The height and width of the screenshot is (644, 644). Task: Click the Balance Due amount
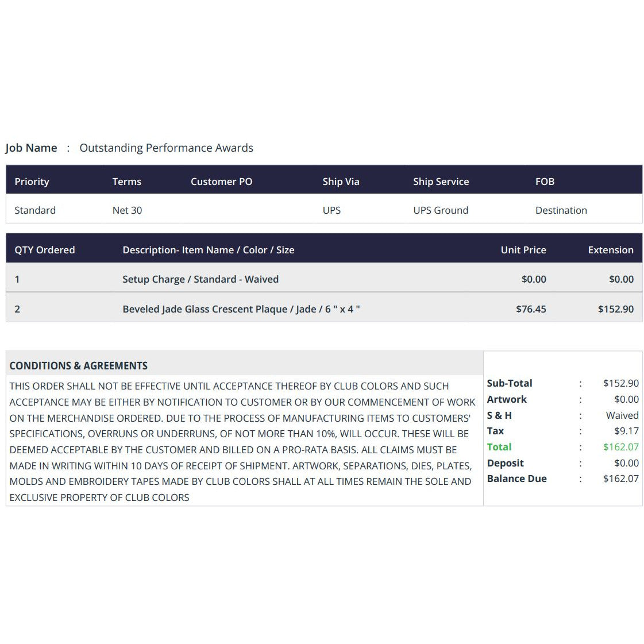(x=621, y=479)
